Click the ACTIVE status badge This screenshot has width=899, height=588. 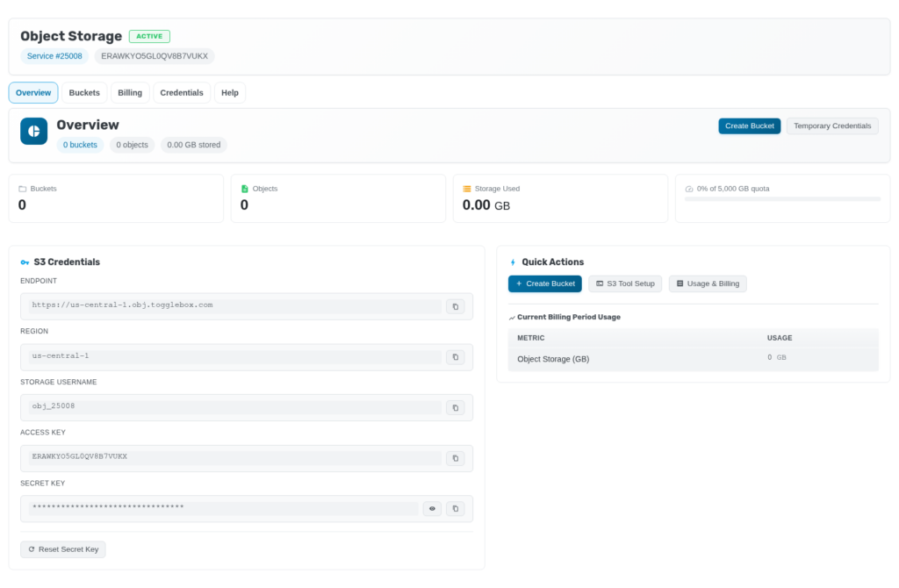(x=149, y=36)
